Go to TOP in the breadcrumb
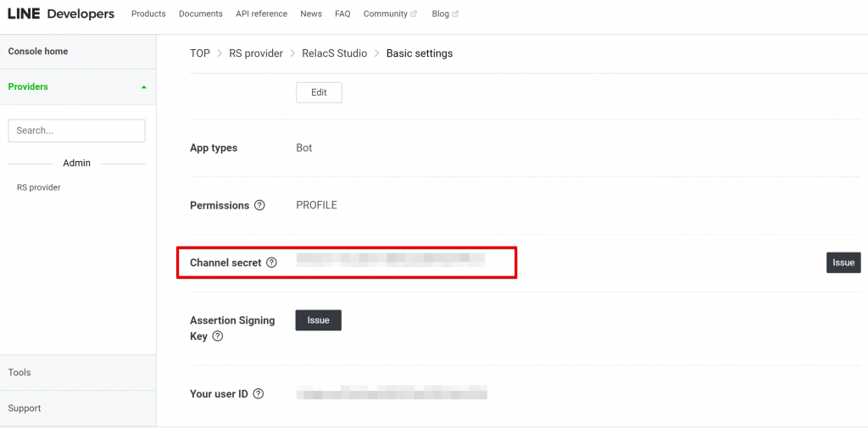Image resolution: width=868 pixels, height=428 pixels. click(200, 53)
